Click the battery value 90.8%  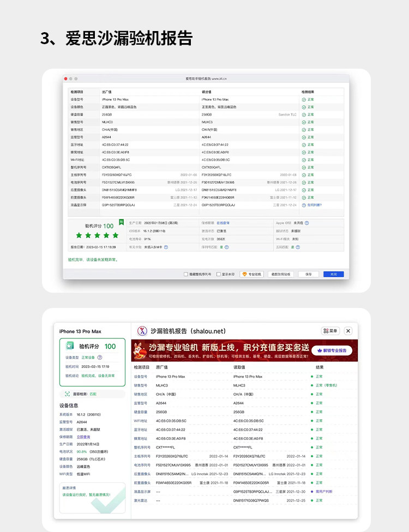(x=82, y=451)
